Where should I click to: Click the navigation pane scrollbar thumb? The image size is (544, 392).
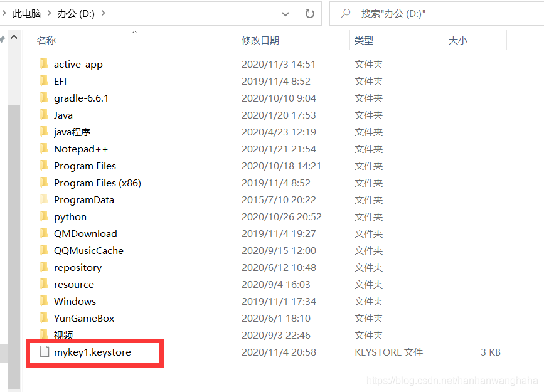(x=14, y=246)
